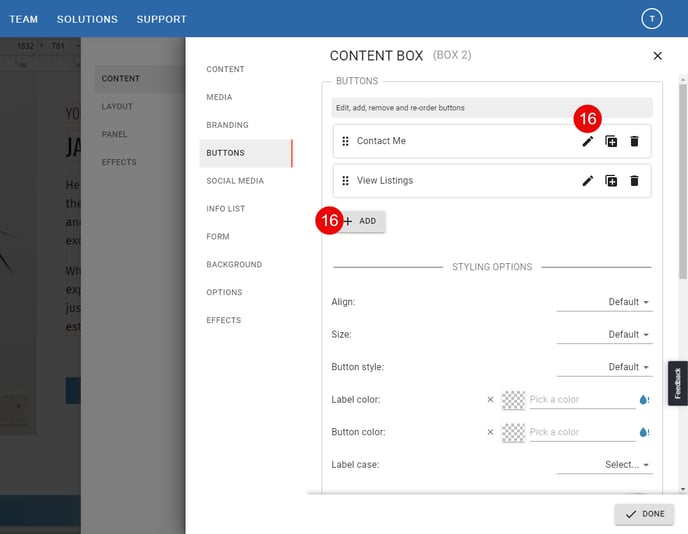Open the Solutions menu in top bar
This screenshot has height=534, width=688.
(87, 19)
